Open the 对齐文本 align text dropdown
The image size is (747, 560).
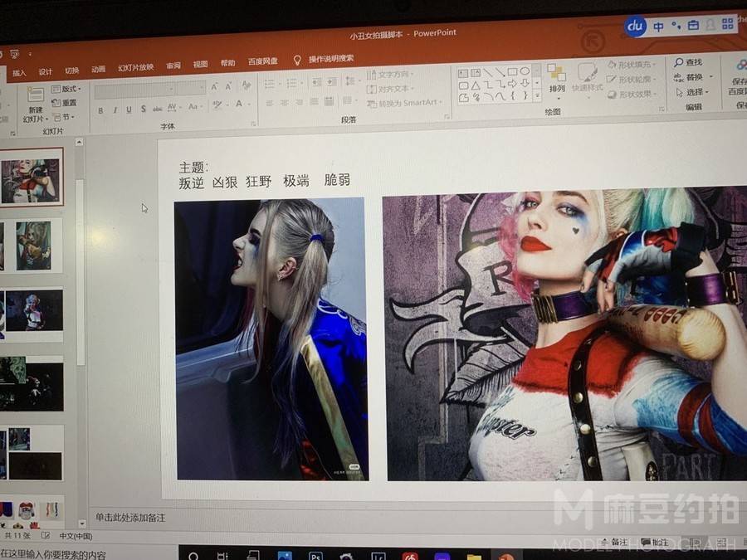[x=388, y=89]
